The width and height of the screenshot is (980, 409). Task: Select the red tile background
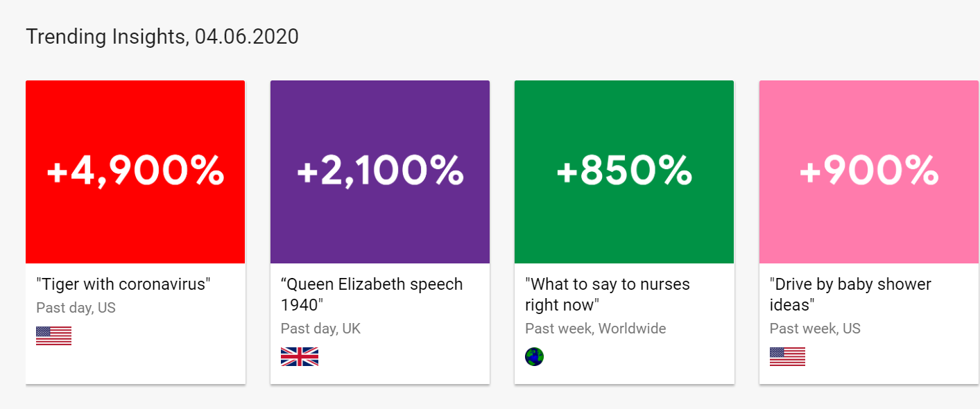[135, 229]
